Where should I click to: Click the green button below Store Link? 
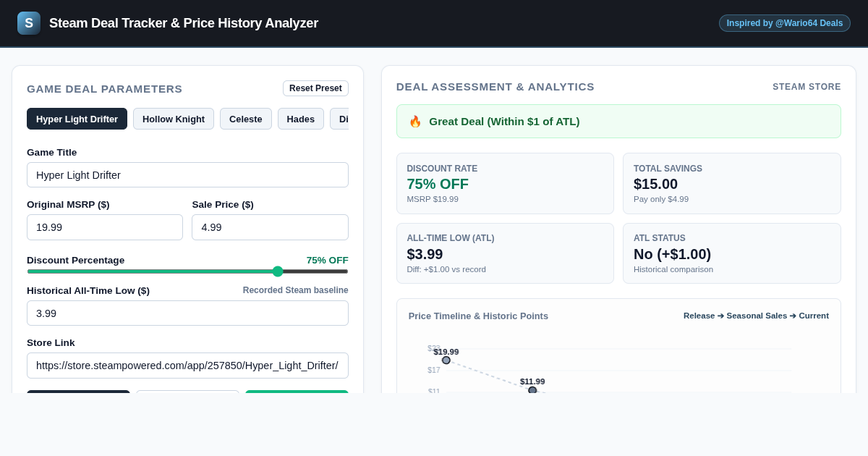tap(297, 392)
